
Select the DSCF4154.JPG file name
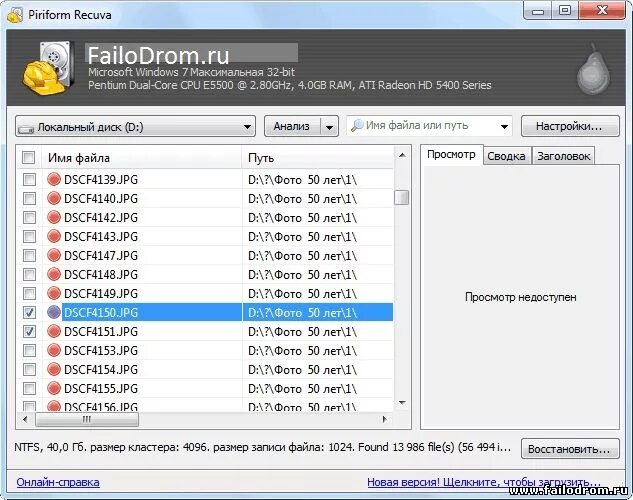pos(101,369)
